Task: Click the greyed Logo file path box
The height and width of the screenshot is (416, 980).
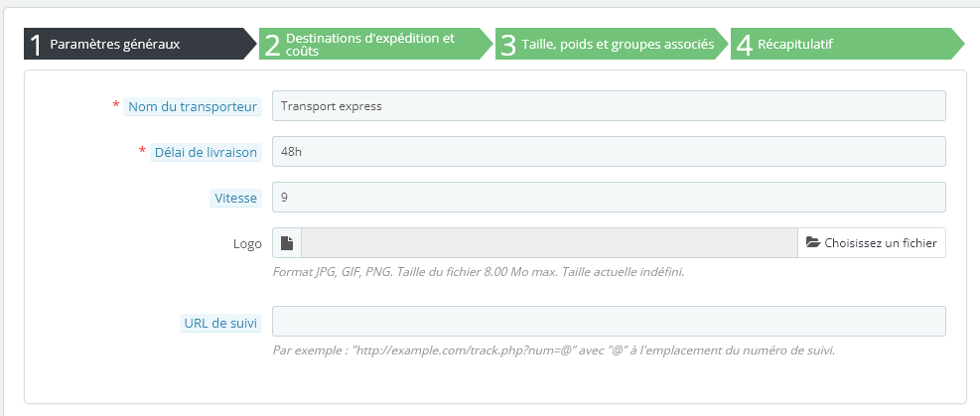Action: 549,243
